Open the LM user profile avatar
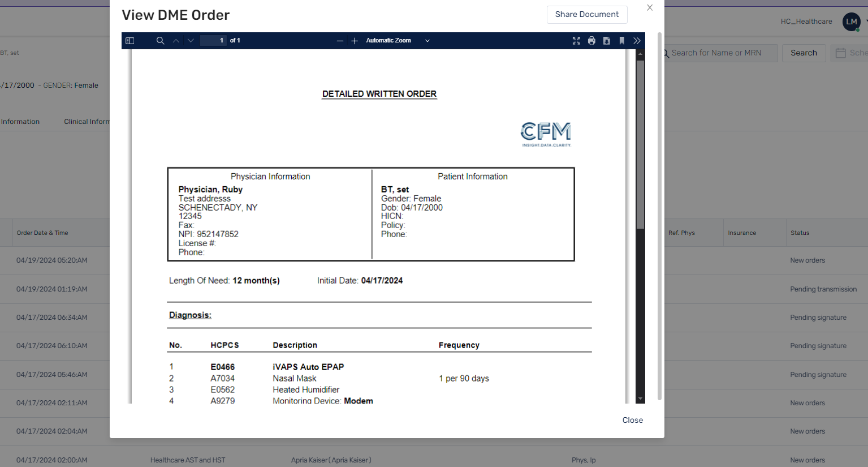 click(851, 22)
